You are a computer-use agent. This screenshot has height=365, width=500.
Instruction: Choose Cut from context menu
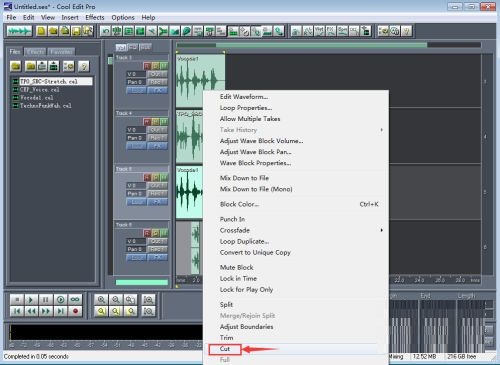click(x=225, y=349)
